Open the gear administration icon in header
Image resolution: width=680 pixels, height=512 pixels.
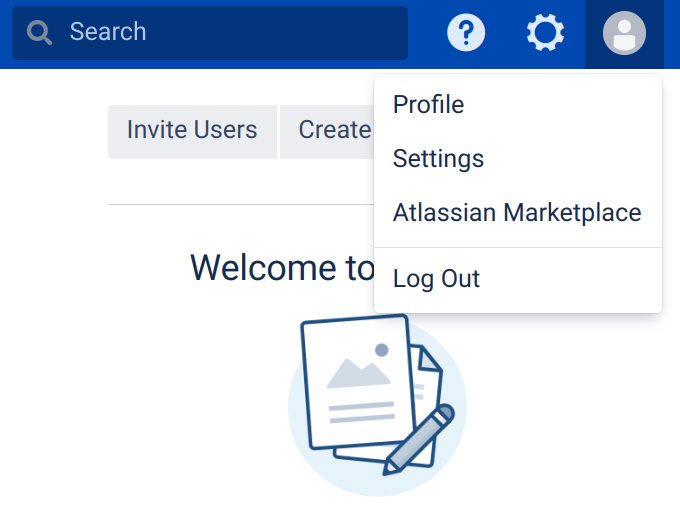545,33
